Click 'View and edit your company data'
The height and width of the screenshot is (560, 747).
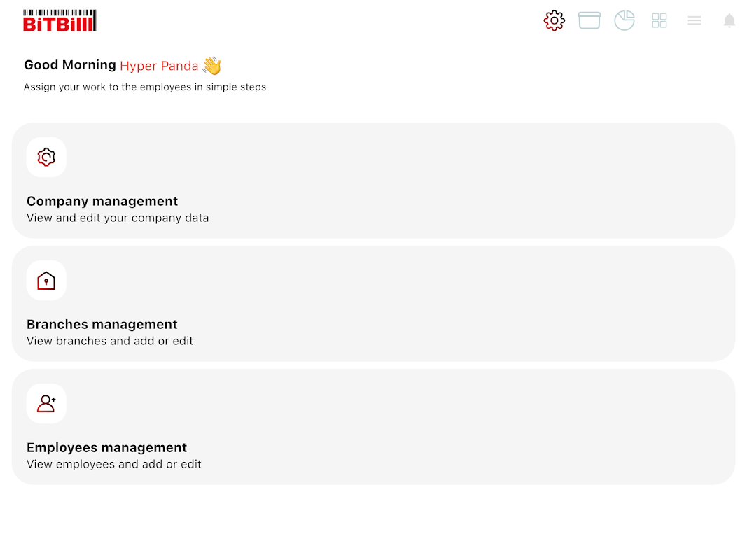tap(118, 218)
